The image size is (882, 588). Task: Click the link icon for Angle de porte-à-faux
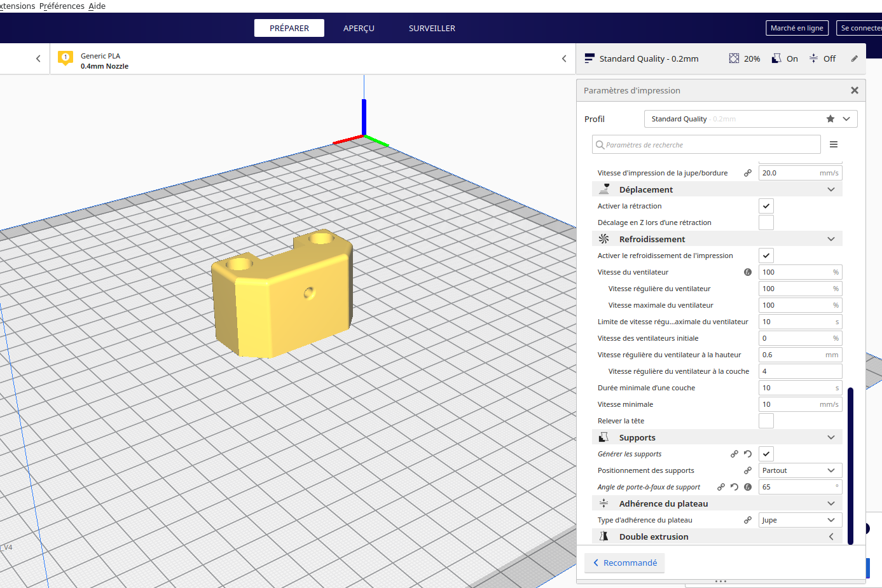721,487
